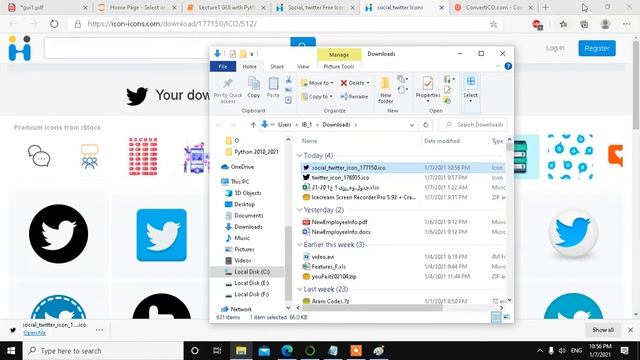
Task: Open the notification center icon in system tray
Action: pyautogui.click(x=624, y=351)
